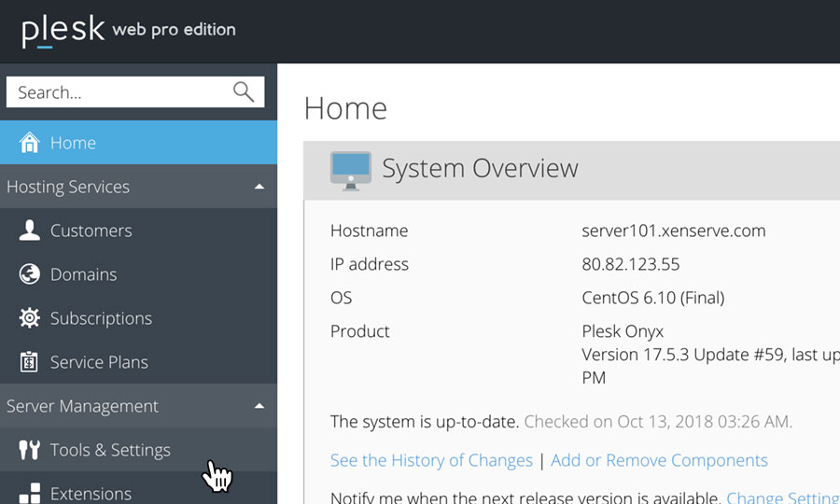Collapse the Hosting Services section
840x504 pixels.
point(138,187)
